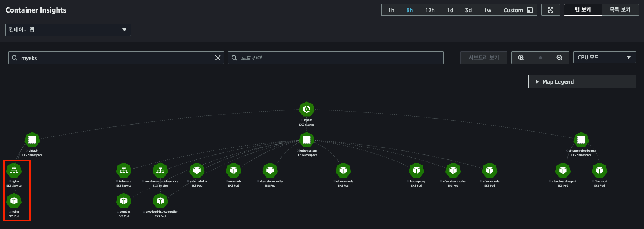
Task: Set time range to 1w
Action: [488, 10]
